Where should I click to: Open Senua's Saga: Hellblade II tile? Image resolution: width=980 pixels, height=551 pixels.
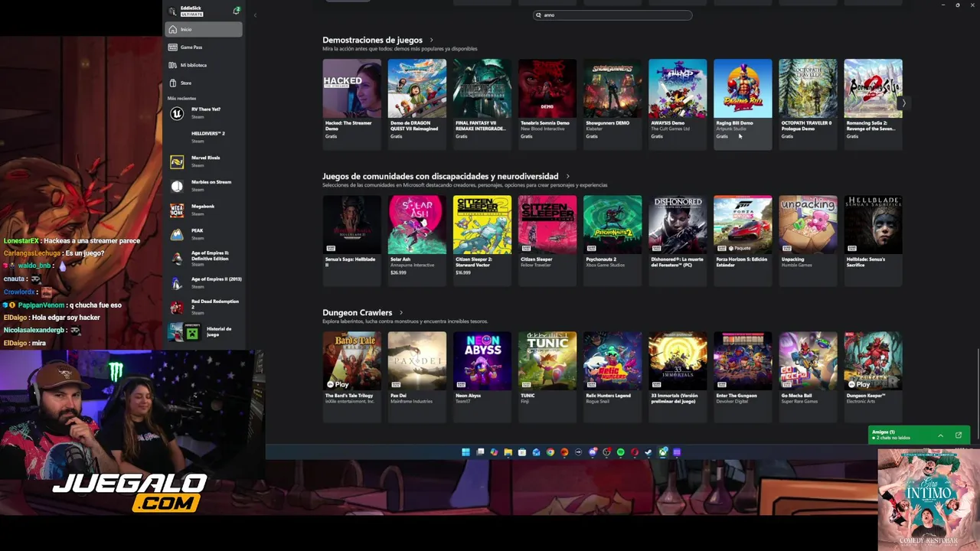351,240
